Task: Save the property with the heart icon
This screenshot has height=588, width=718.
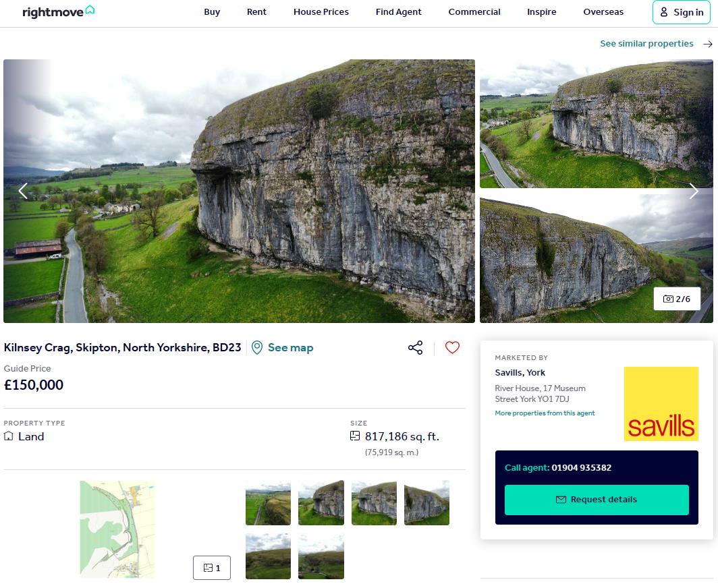Action: pos(452,347)
